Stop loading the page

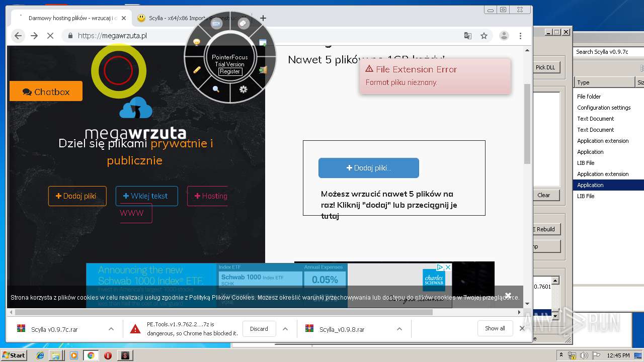(50, 36)
